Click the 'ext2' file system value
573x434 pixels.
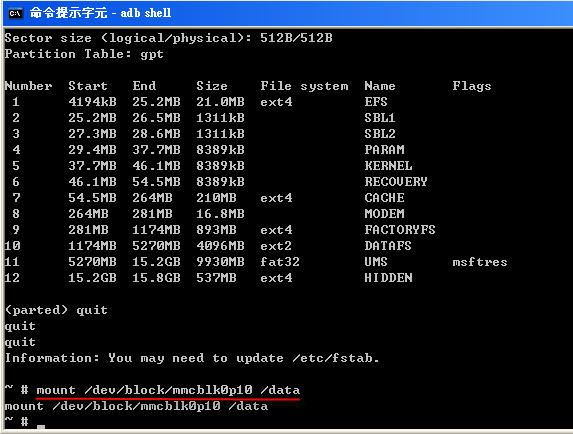click(276, 246)
